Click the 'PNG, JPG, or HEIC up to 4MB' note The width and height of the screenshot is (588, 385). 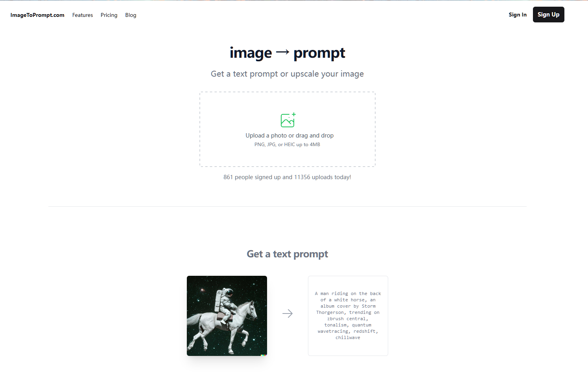coord(287,145)
